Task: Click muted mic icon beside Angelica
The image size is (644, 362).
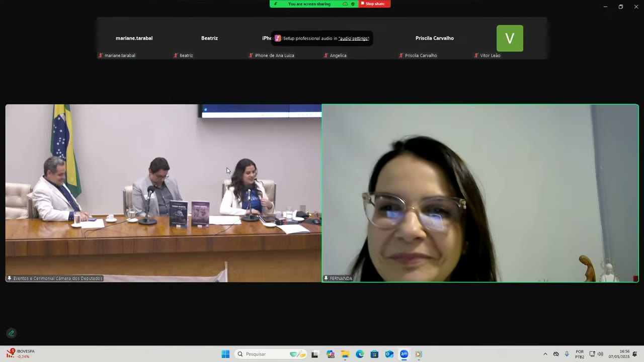Action: point(326,55)
